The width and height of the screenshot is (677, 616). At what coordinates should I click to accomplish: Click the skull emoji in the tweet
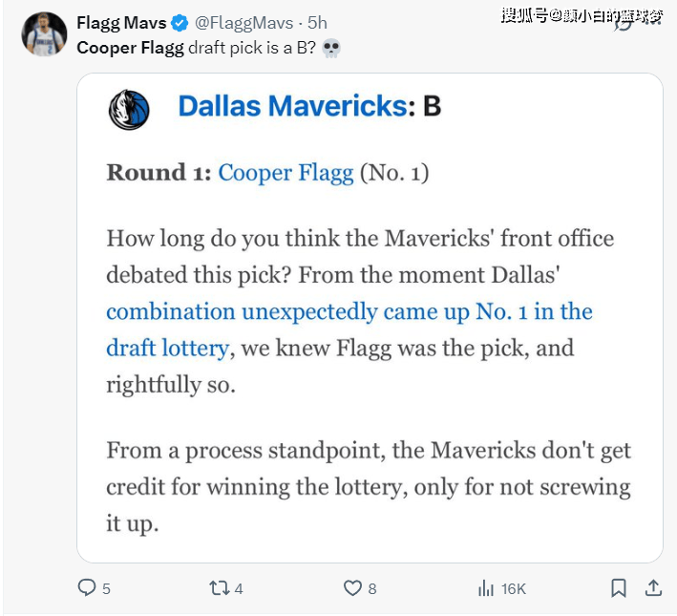coord(331,48)
